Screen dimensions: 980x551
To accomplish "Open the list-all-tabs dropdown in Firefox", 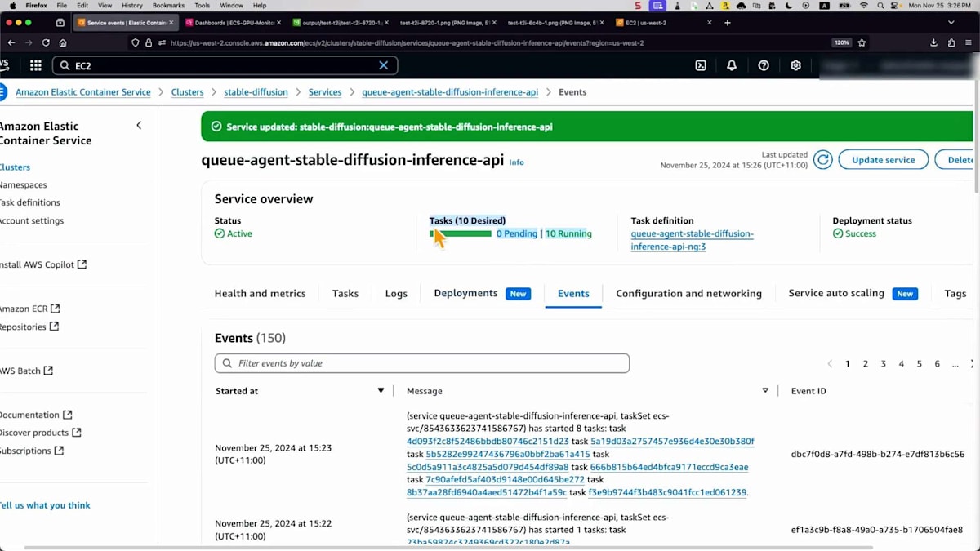I will pyautogui.click(x=951, y=23).
